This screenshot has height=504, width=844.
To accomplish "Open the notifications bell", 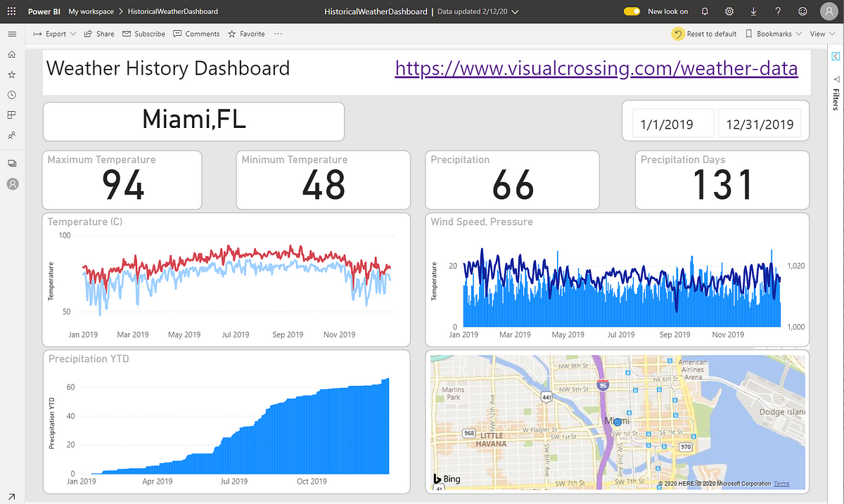I will point(705,11).
